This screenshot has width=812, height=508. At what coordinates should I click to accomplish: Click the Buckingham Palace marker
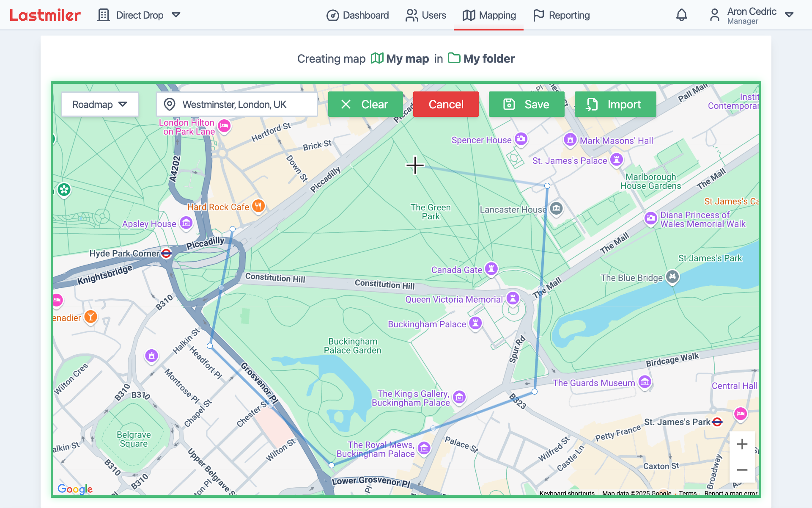pos(476,323)
